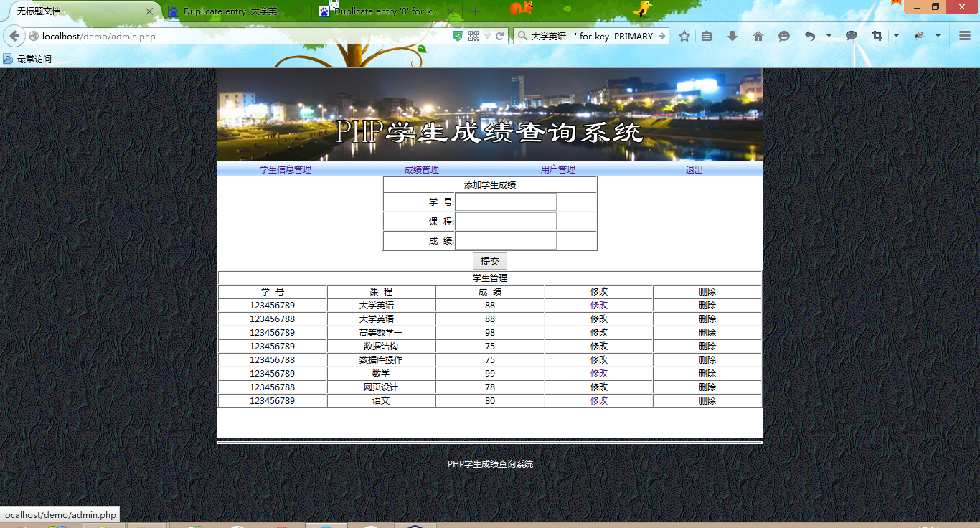Image resolution: width=980 pixels, height=528 pixels.
Task: Click the home icon in the toolbar
Action: [x=758, y=36]
